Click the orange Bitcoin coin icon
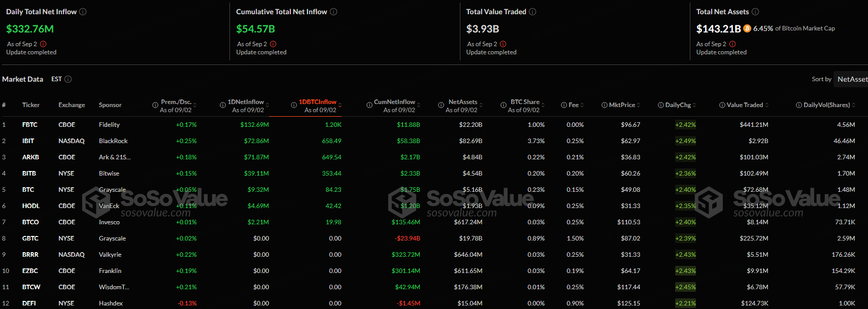The width and height of the screenshot is (868, 309). (x=747, y=28)
